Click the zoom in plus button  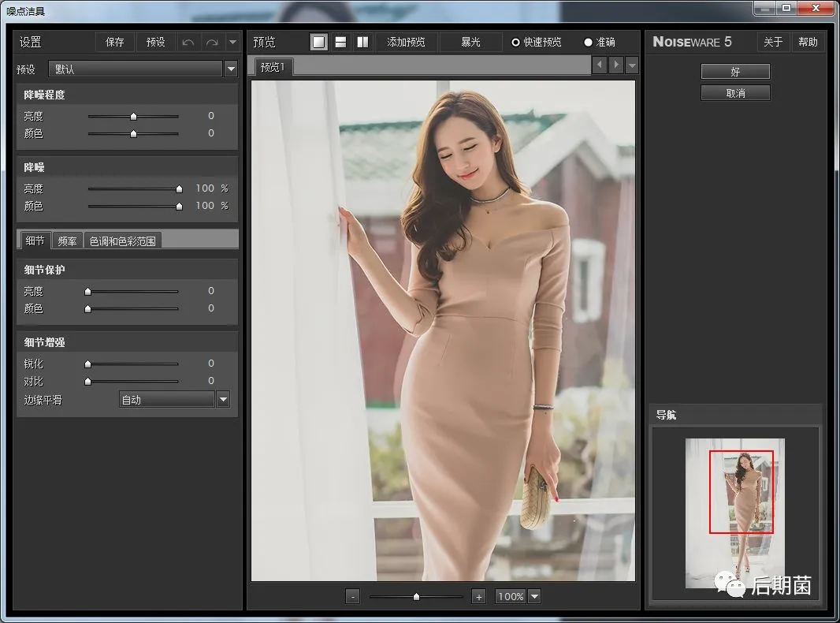click(x=479, y=596)
